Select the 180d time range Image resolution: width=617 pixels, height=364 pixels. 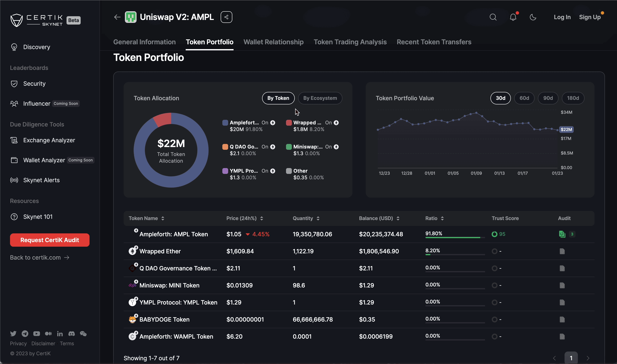573,98
